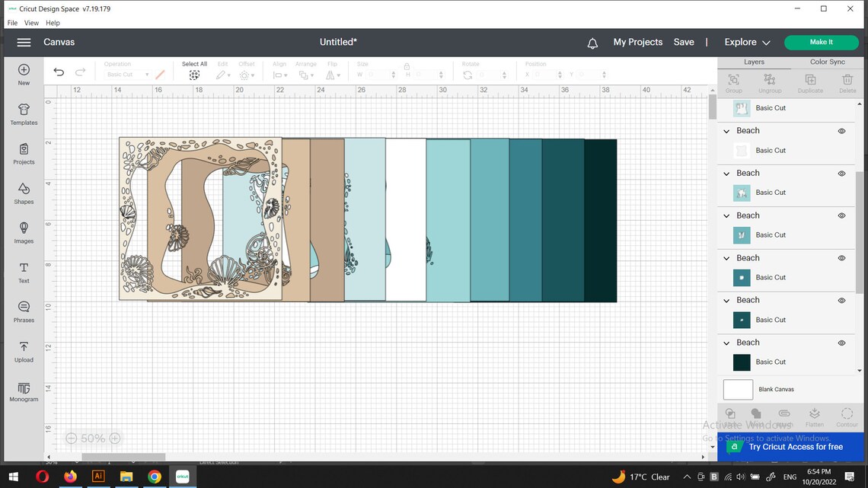Open the File menu
868x488 pixels.
click(12, 23)
